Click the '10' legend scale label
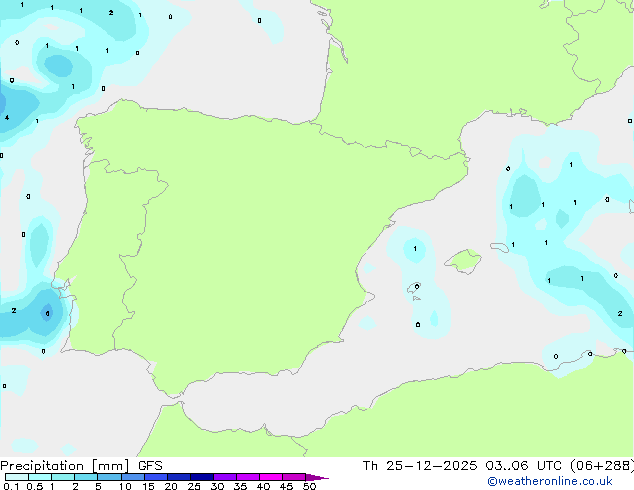This screenshot has width=634, height=490. click(125, 486)
